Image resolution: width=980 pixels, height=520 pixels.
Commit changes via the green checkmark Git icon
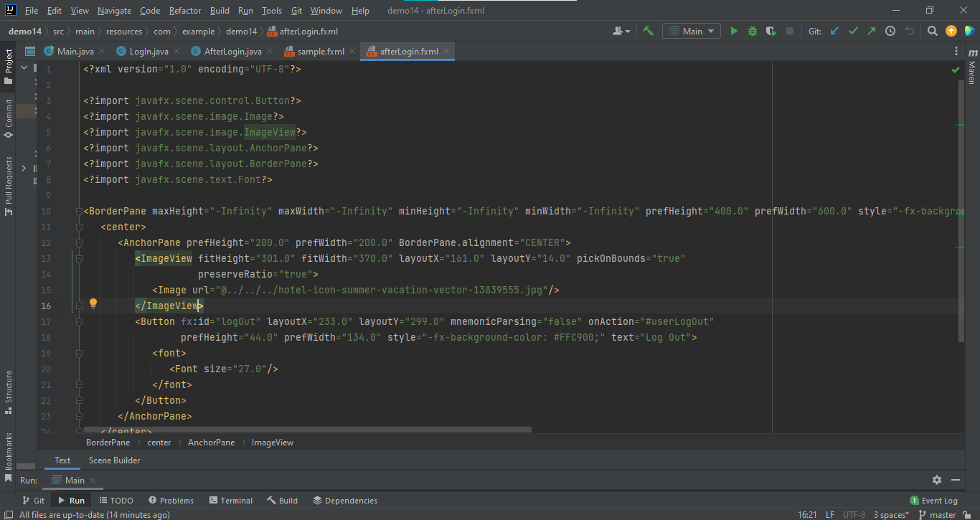pyautogui.click(x=854, y=31)
